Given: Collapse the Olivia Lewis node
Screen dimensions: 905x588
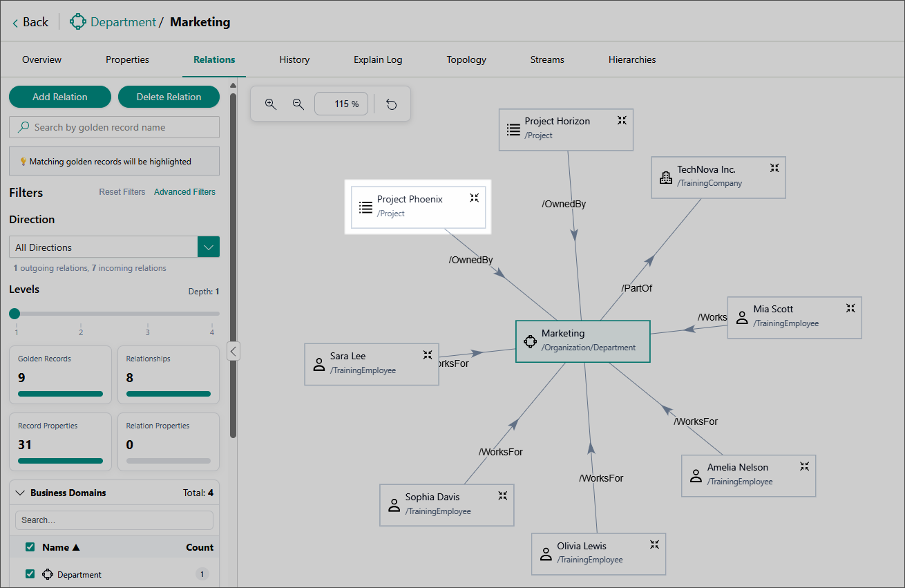Looking at the screenshot, I should 654,544.
